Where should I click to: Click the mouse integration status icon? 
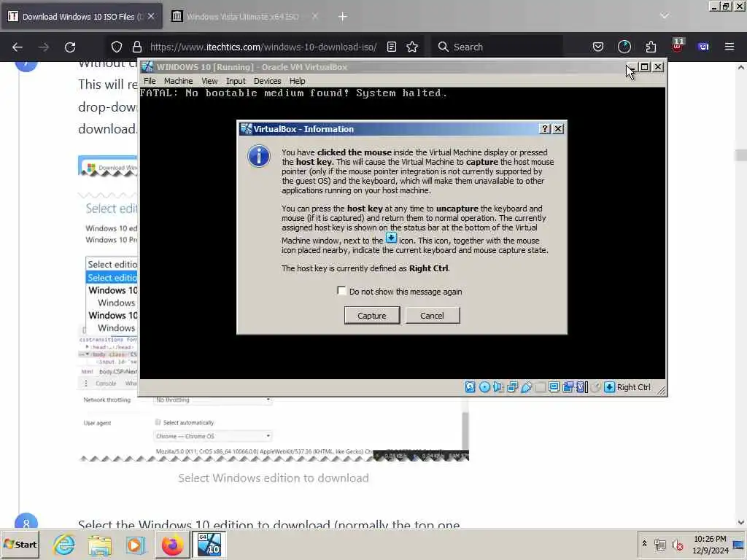[x=595, y=387]
